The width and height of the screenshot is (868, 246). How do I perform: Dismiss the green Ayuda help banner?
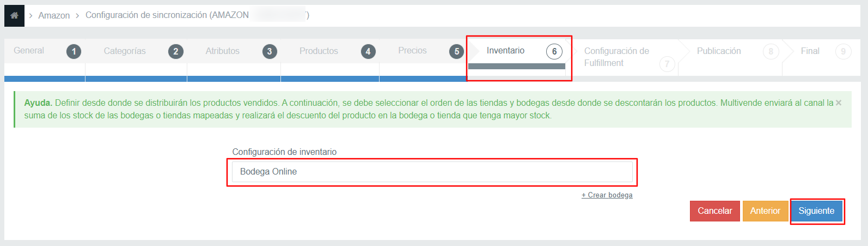tap(839, 103)
